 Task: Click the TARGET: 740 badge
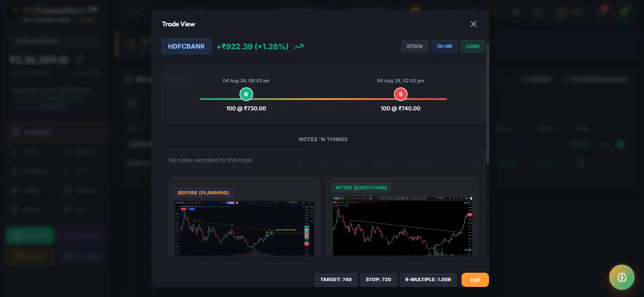click(336, 280)
